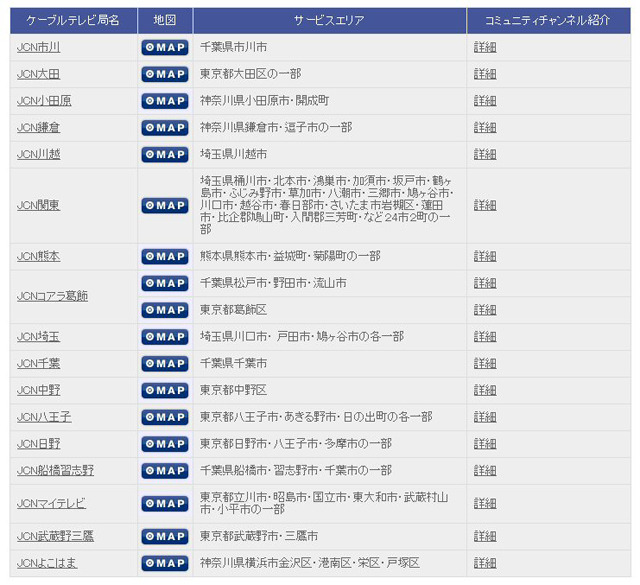Open the MAP button for JCN八王子

pos(165,417)
